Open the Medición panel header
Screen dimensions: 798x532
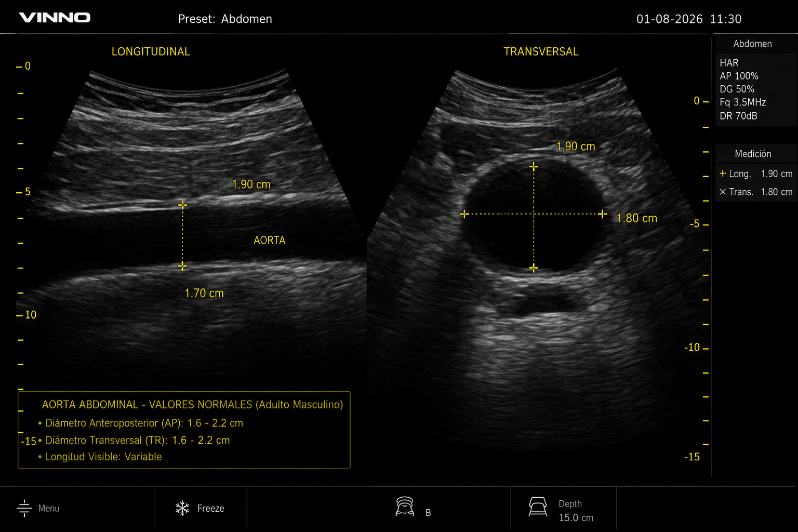[x=753, y=154]
